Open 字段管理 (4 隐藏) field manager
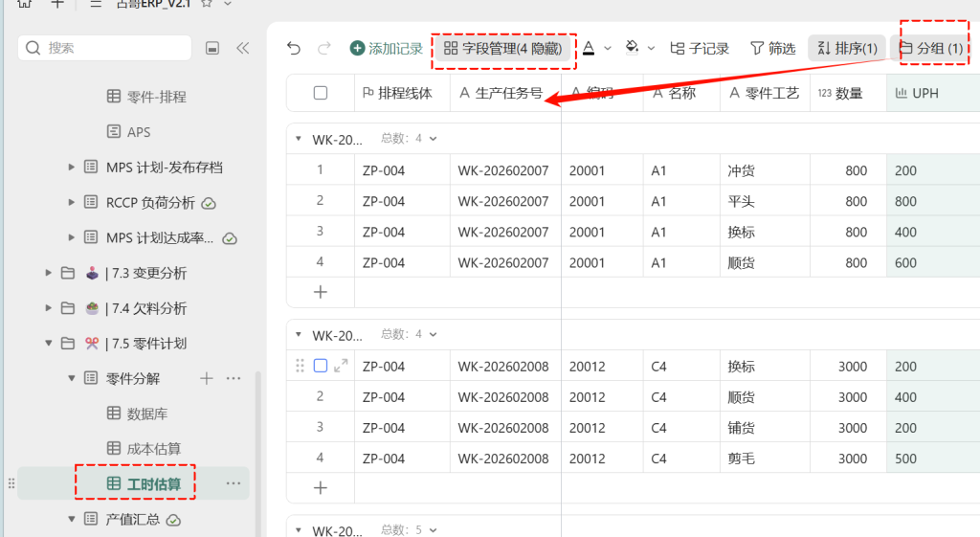The width and height of the screenshot is (980, 537). (503, 48)
